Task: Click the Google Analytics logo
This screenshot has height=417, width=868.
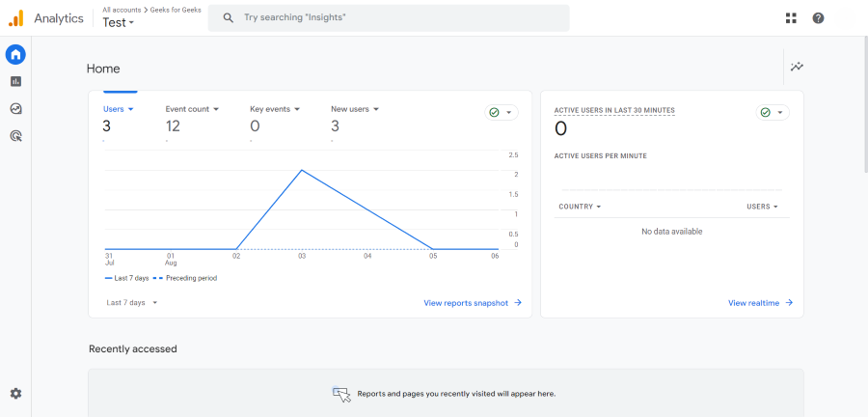Action: [15, 18]
